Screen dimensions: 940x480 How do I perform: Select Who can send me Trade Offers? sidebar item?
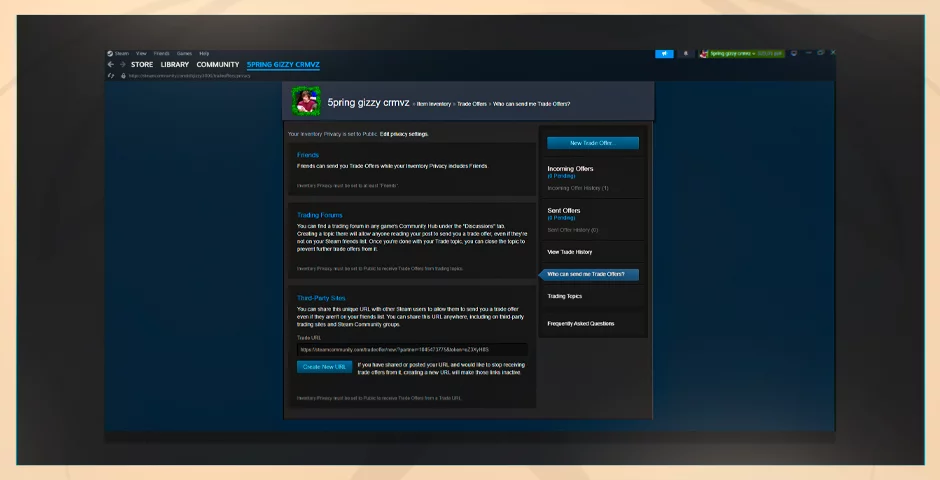589,274
